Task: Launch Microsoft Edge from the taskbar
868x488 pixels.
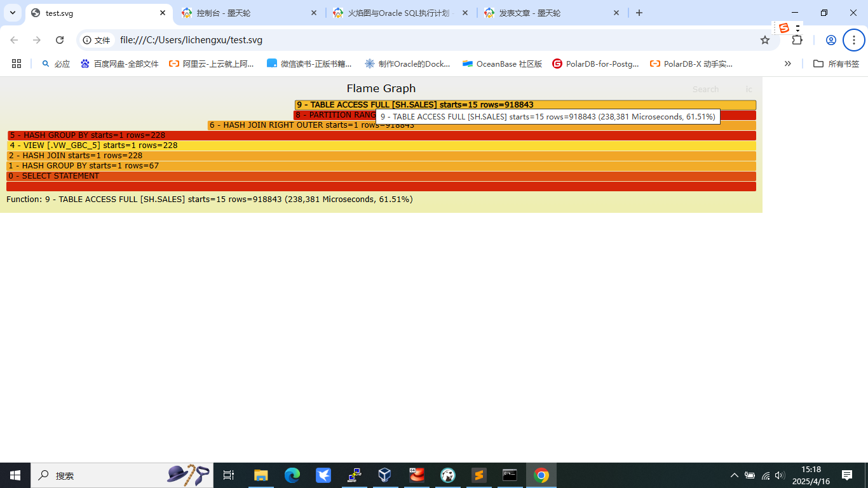Action: coord(292,475)
